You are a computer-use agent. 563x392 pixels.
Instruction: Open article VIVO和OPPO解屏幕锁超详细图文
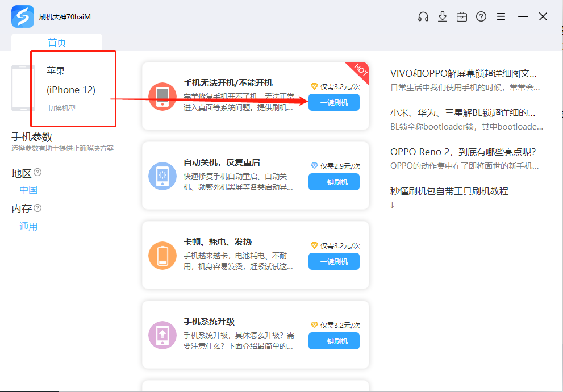[x=464, y=73]
